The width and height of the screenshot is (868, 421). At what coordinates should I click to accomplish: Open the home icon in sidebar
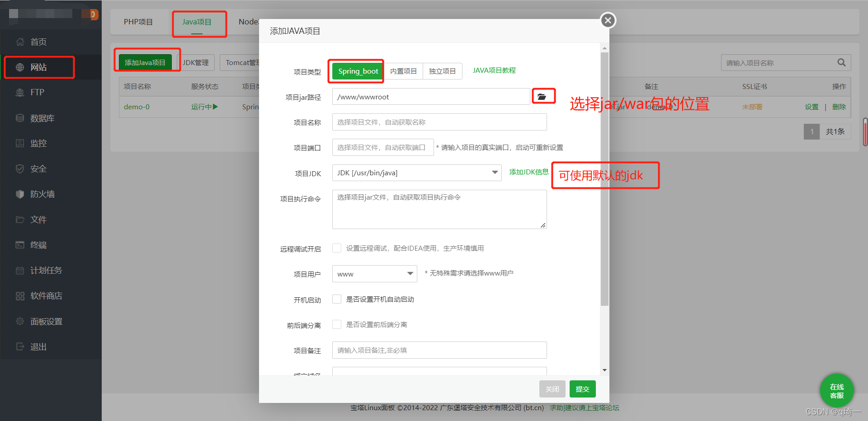click(x=20, y=42)
